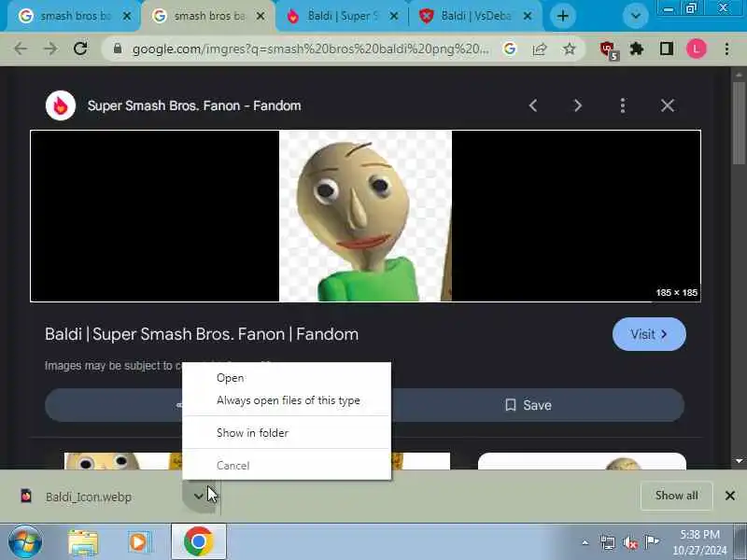This screenshot has height=560, width=747.
Task: Open Windows Explorer from the taskbar
Action: [x=83, y=543]
